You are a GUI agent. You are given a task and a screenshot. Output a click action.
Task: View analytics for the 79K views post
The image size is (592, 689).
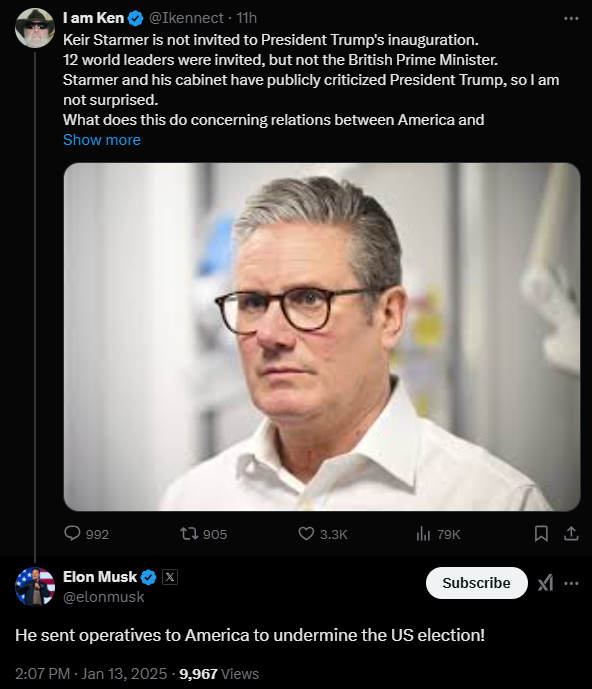coord(438,534)
